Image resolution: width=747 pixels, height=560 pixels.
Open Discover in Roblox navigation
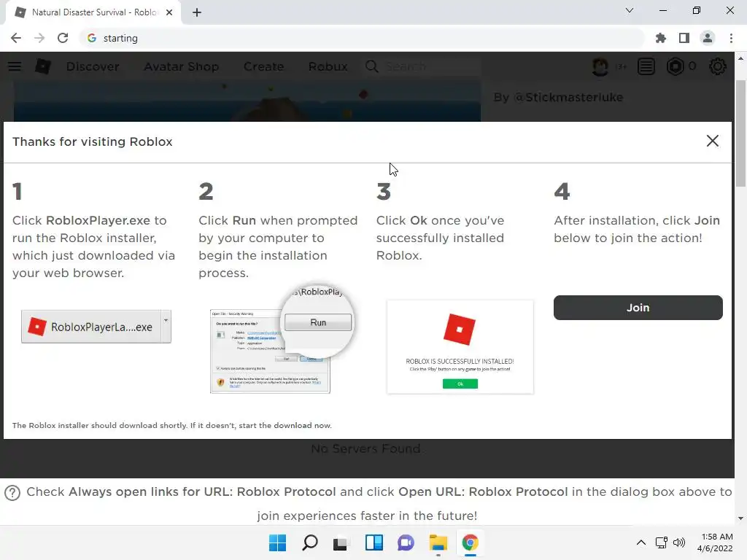[93, 66]
